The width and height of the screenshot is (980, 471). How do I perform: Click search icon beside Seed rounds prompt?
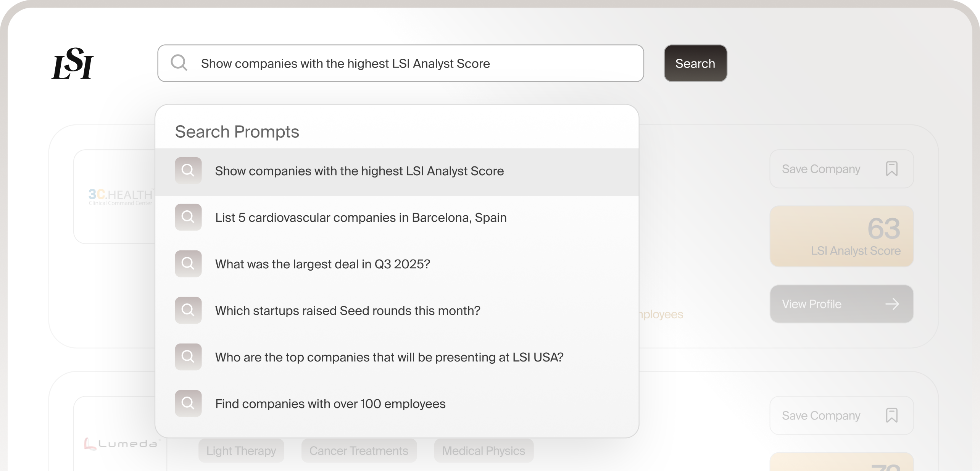pos(188,310)
